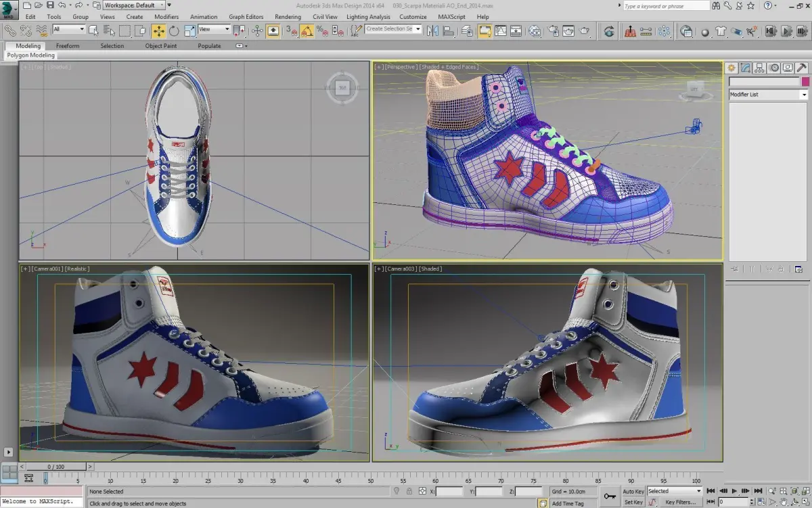Click the 0 / 100 time slider handle
Image resolution: width=812 pixels, height=508 pixels.
[55, 467]
